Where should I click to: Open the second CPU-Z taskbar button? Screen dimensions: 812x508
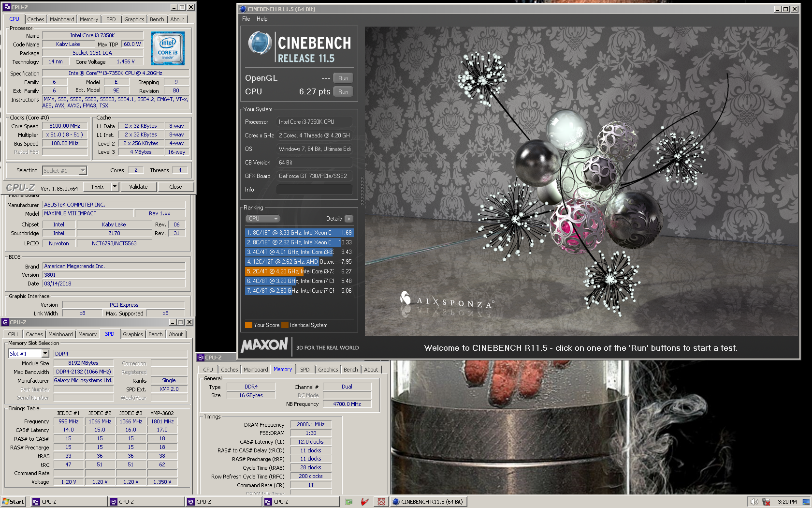pos(145,502)
